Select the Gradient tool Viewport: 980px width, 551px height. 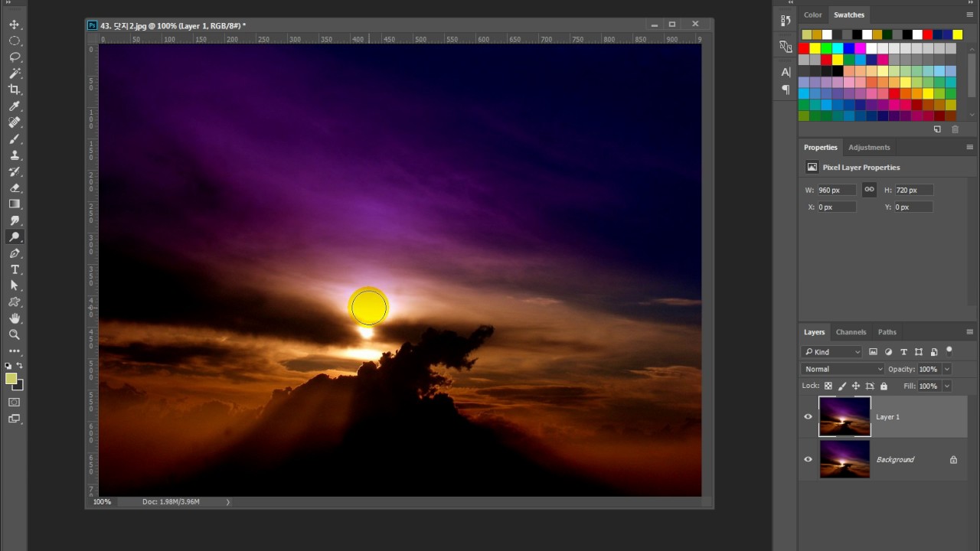[15, 204]
